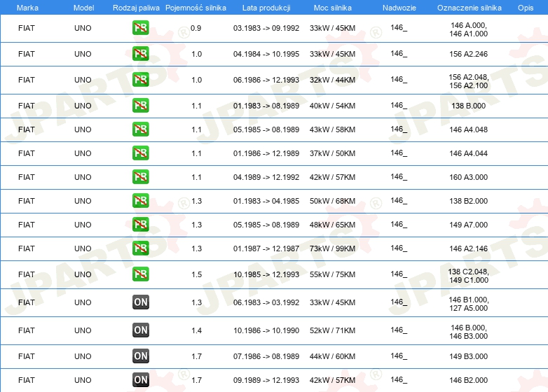The width and height of the screenshot is (548, 392).
Task: Click the PB petrol icon for engine 156 A2.246
Action: [x=140, y=54]
